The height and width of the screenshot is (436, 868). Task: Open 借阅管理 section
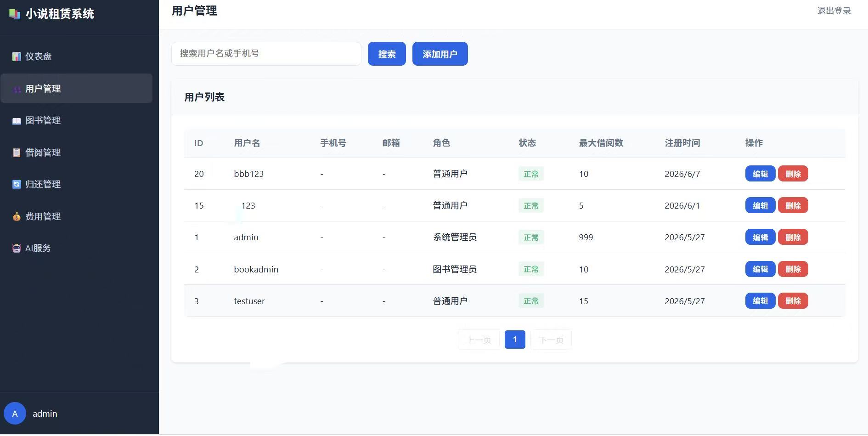(76, 152)
